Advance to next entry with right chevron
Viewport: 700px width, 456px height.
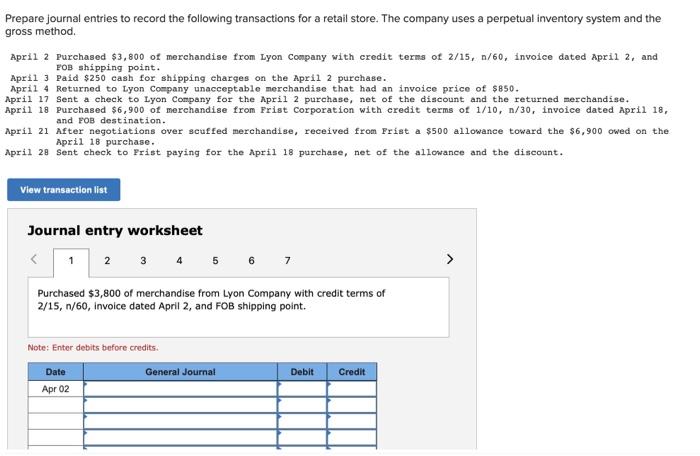pyautogui.click(x=450, y=259)
